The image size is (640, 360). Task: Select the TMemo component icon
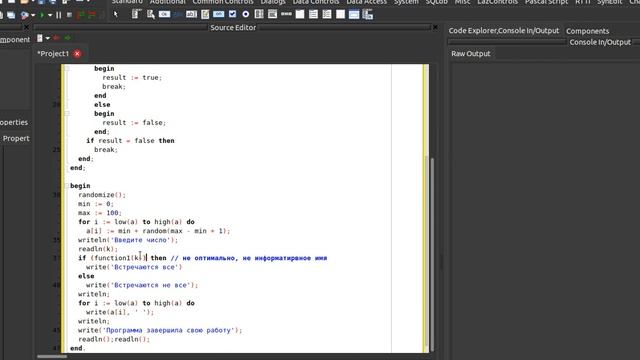pyautogui.click(x=205, y=15)
